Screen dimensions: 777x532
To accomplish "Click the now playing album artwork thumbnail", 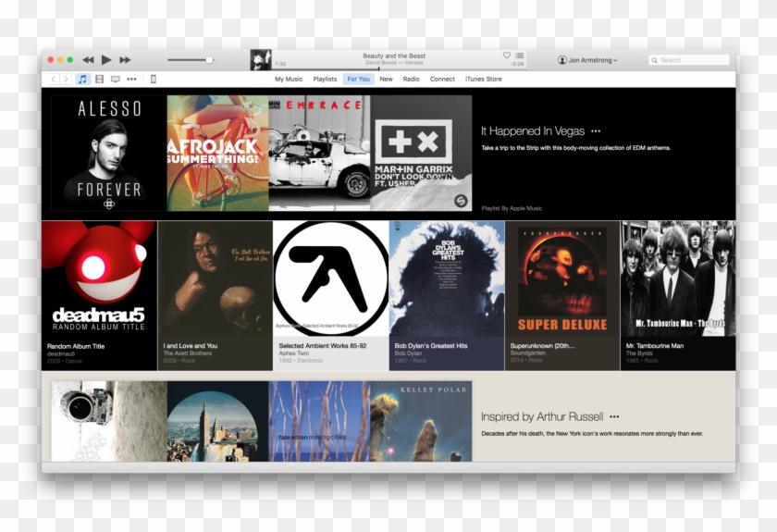I will [261, 60].
